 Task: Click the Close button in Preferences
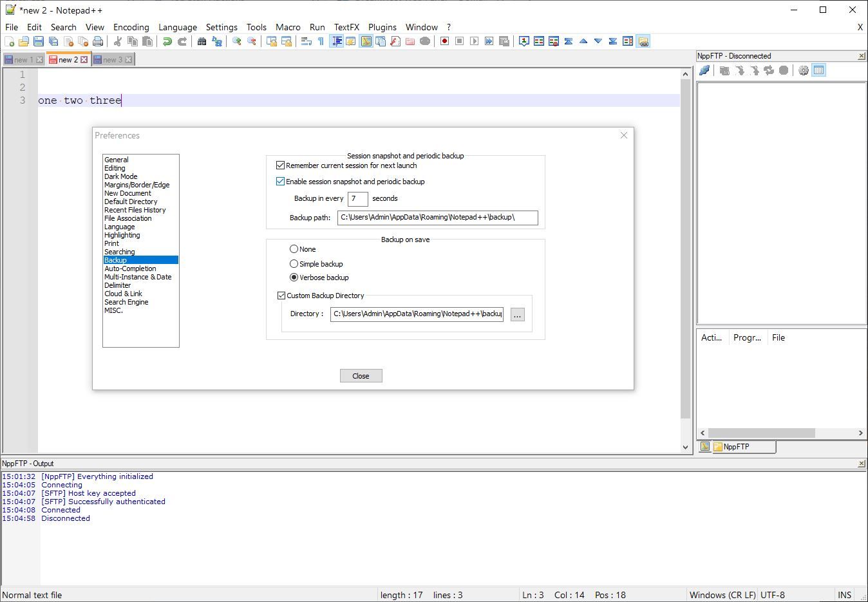click(x=361, y=376)
